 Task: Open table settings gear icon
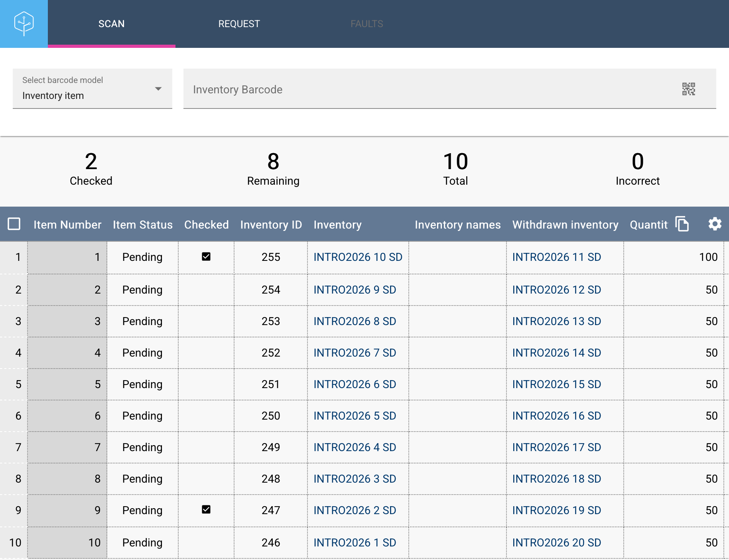coord(715,224)
